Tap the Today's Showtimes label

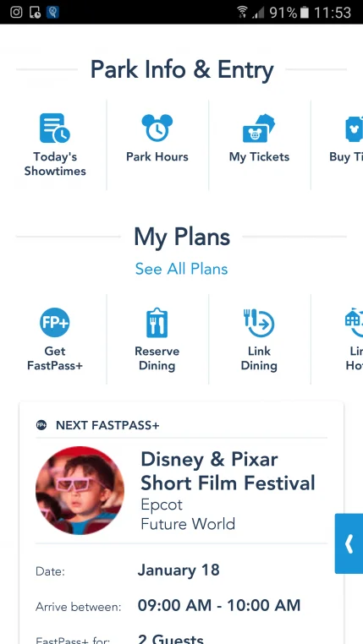pyautogui.click(x=55, y=164)
